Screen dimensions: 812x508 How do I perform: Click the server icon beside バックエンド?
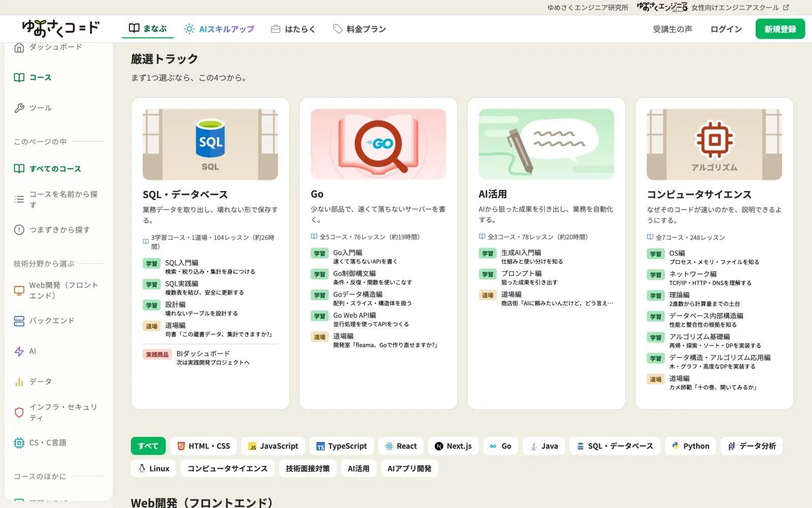tap(19, 321)
